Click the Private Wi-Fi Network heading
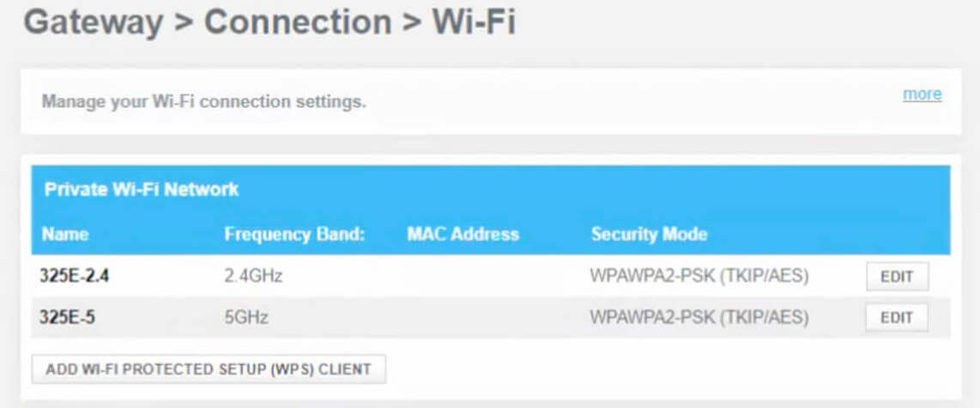 pyautogui.click(x=141, y=189)
